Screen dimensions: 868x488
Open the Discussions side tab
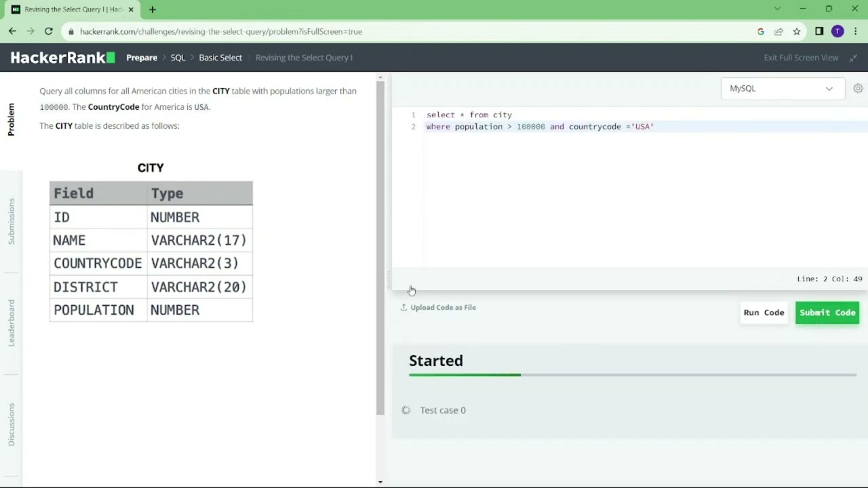[x=11, y=424]
